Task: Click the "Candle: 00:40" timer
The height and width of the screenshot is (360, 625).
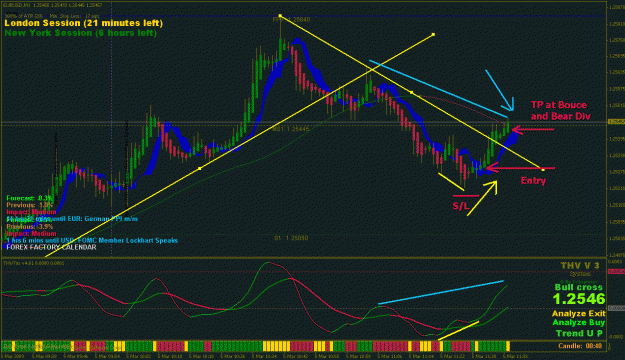Action: point(580,346)
